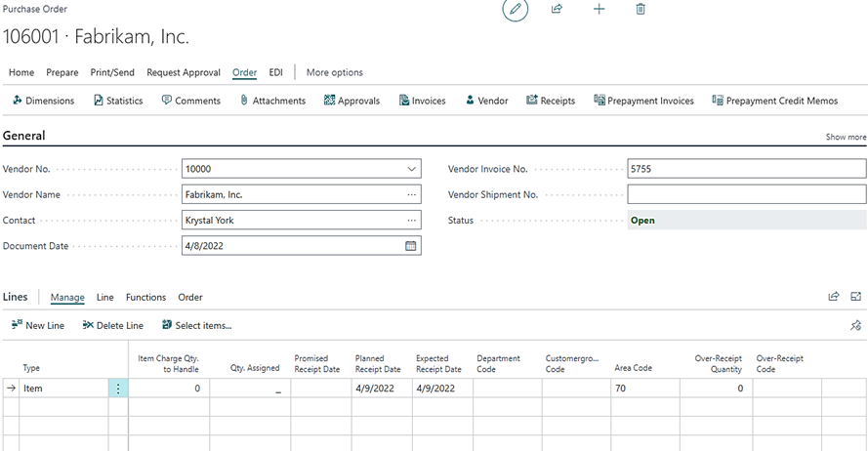
Task: Click the plus icon to create new
Action: pyautogui.click(x=599, y=9)
